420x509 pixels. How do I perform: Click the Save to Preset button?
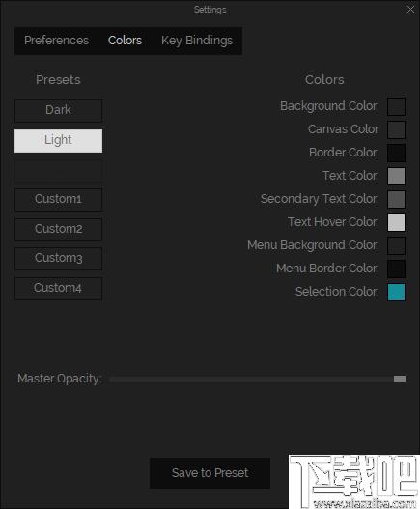pyautogui.click(x=210, y=473)
